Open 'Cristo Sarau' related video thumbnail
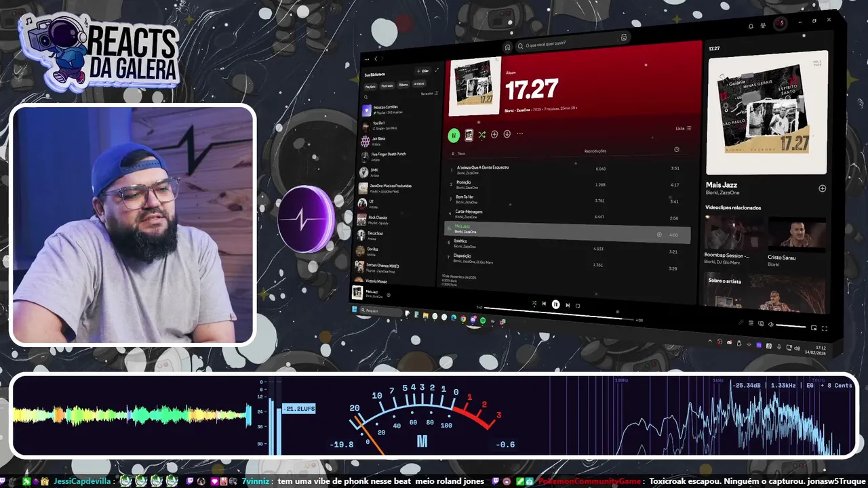This screenshot has width=868, height=488. point(797,235)
